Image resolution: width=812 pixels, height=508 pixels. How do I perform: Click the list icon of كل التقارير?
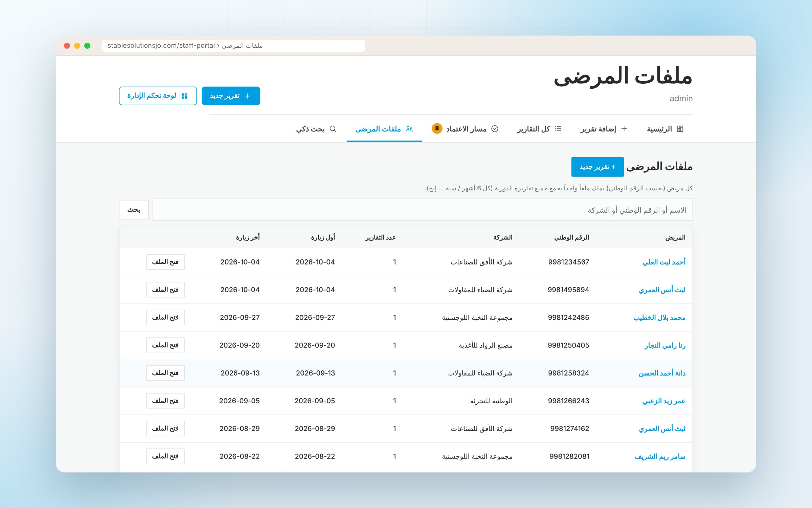[558, 129]
